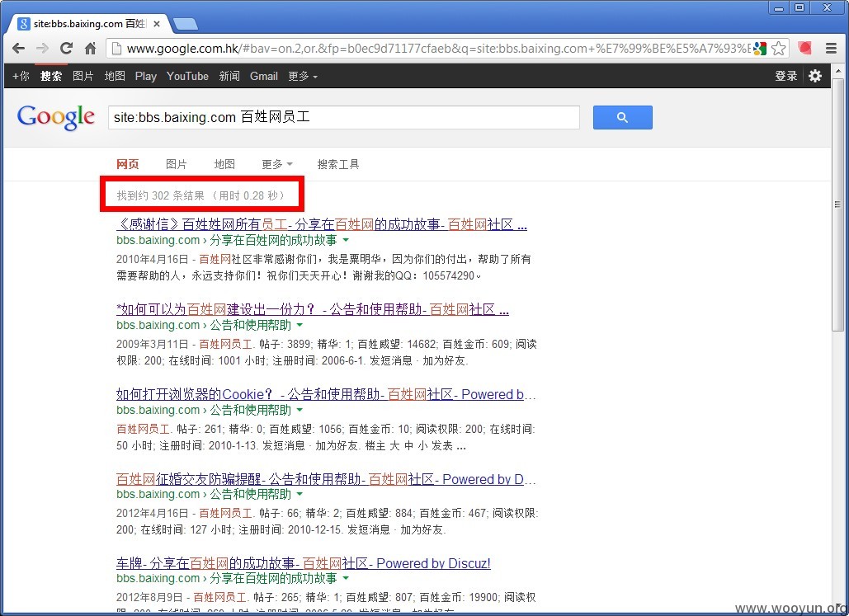
Task: Click snippet date 2009年3月11日
Action: pyautogui.click(x=152, y=344)
